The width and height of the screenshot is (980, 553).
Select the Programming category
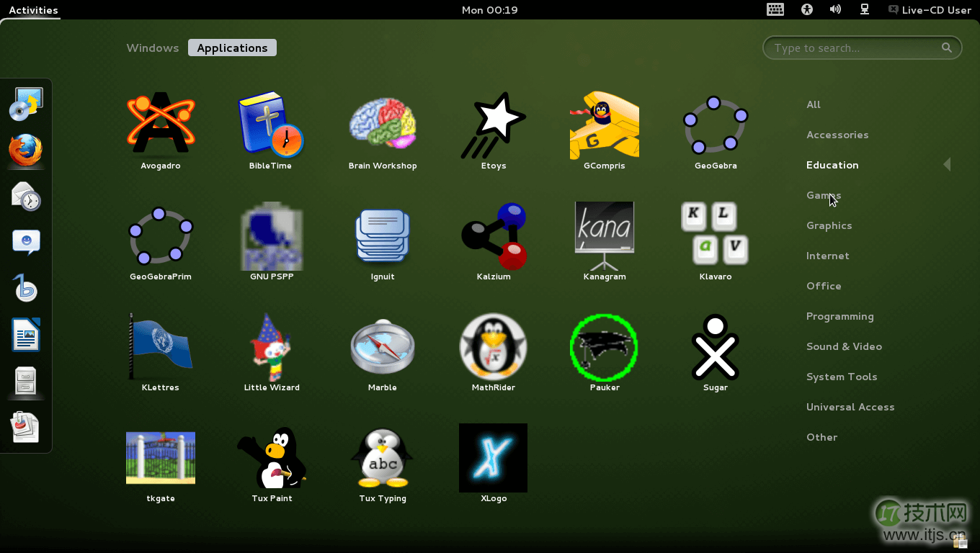tap(840, 316)
